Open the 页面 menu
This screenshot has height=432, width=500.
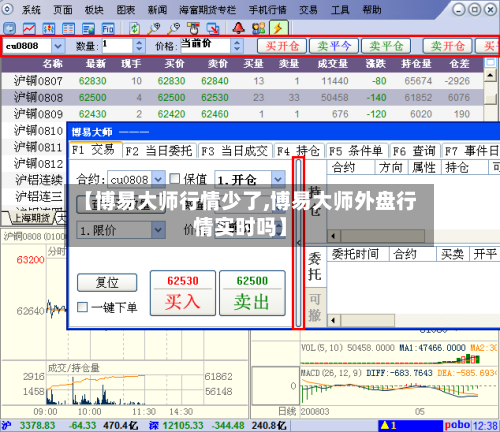tap(63, 10)
